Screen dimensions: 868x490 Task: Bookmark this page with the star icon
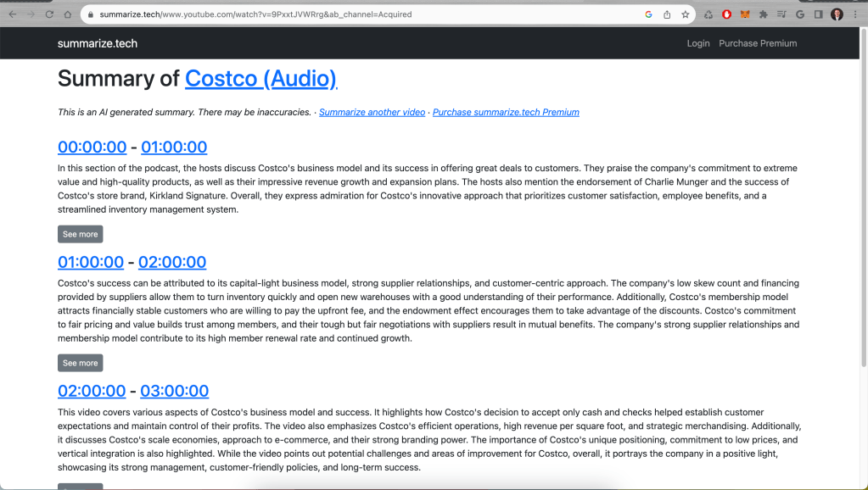click(x=685, y=14)
